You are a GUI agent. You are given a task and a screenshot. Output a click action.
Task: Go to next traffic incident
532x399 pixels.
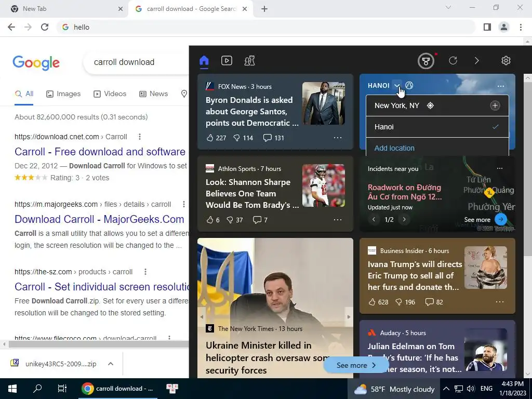(404, 220)
